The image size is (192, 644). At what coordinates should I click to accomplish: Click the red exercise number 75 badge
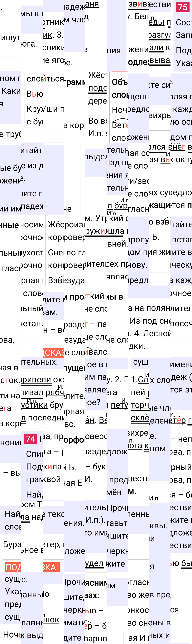click(x=182, y=7)
